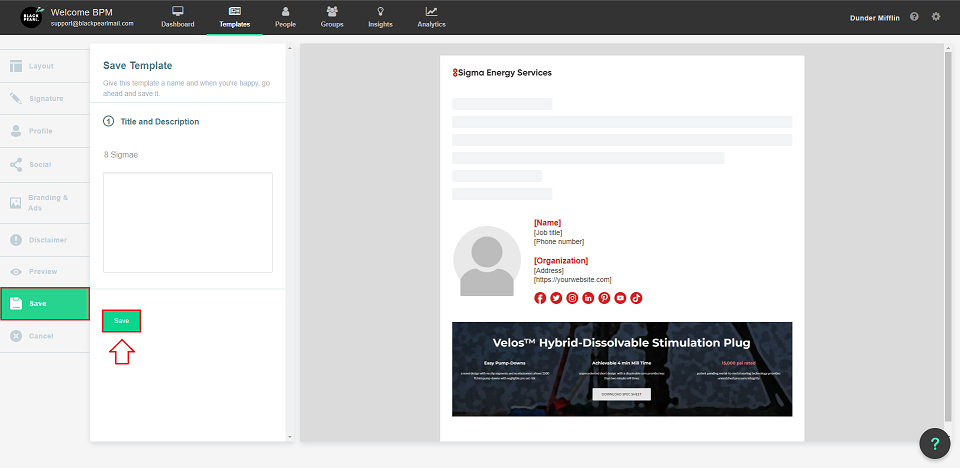Go to the Insights tab
960x468 pixels.
[x=380, y=17]
